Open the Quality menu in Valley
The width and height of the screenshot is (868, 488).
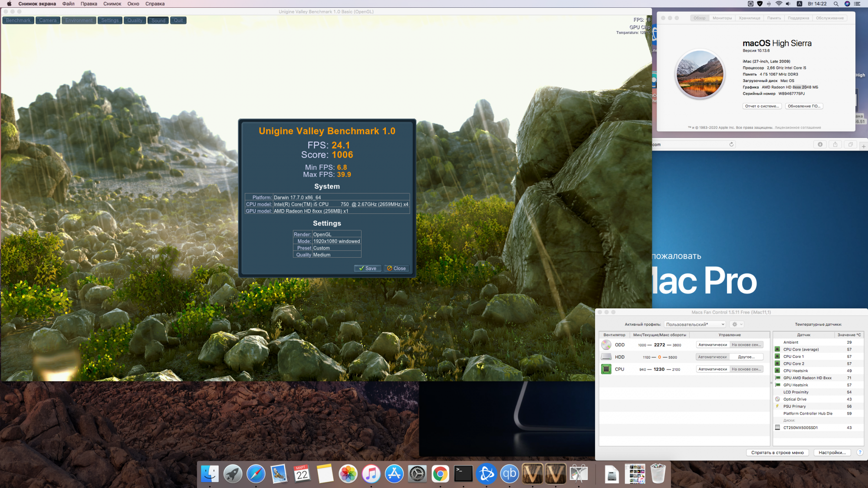click(x=135, y=20)
